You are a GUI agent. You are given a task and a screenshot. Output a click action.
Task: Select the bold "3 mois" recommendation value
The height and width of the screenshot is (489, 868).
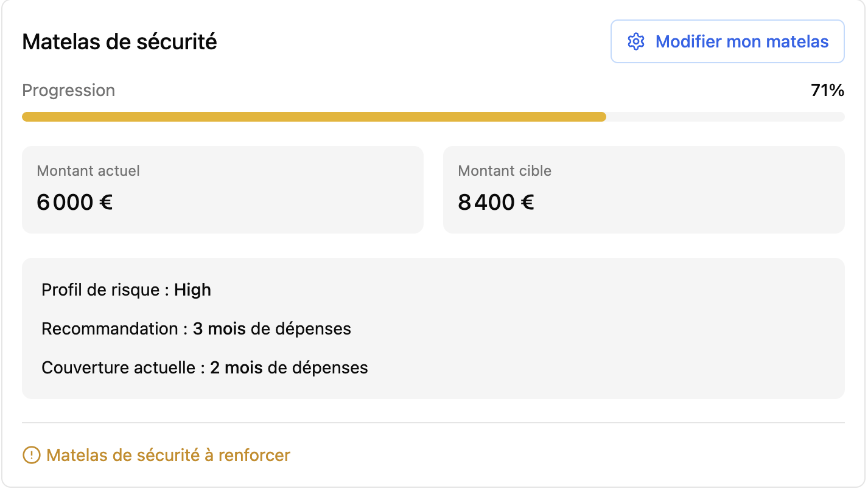point(219,329)
